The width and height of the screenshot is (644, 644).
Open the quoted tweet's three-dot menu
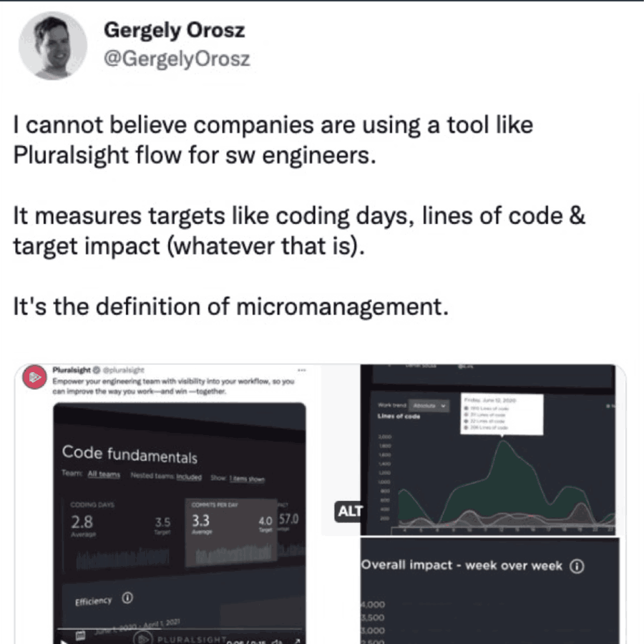pos(302,370)
